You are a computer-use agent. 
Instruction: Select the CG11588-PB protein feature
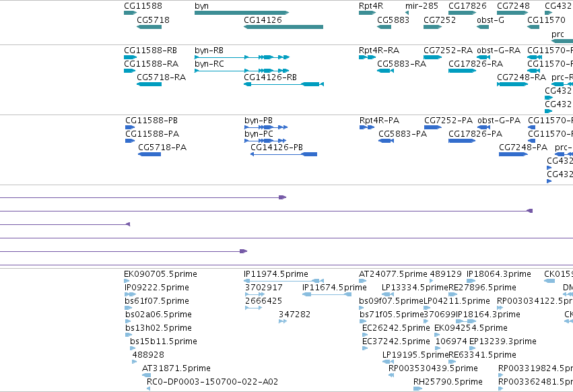coord(130,127)
